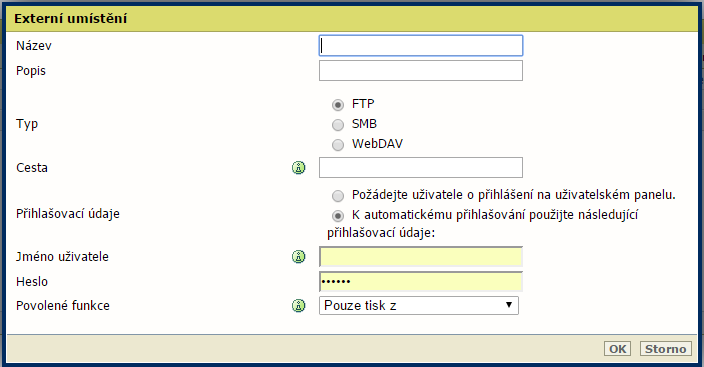704x367 pixels.
Task: Choose 'Požádejte uživatele o přihlášení' radio option
Action: pos(338,196)
